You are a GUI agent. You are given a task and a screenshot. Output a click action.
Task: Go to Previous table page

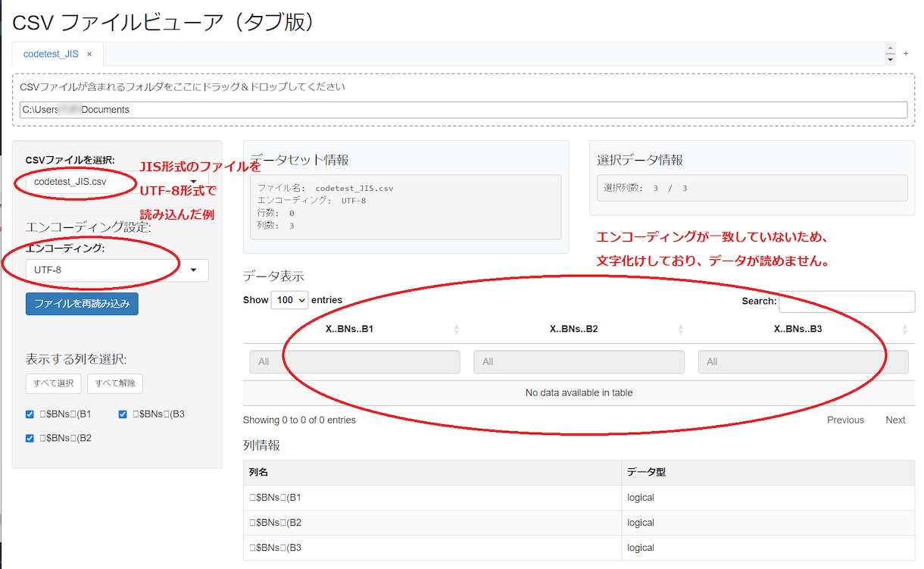845,420
